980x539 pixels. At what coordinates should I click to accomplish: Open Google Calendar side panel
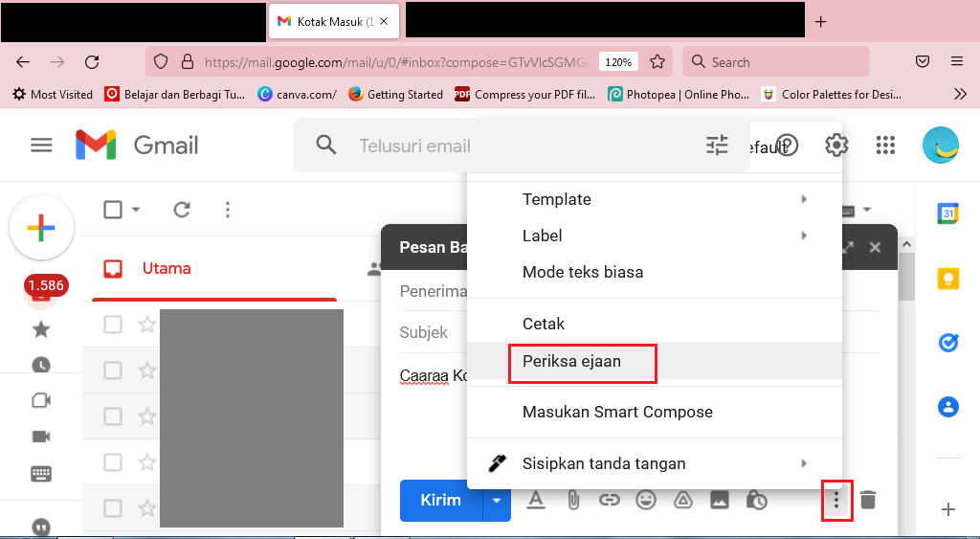point(948,213)
